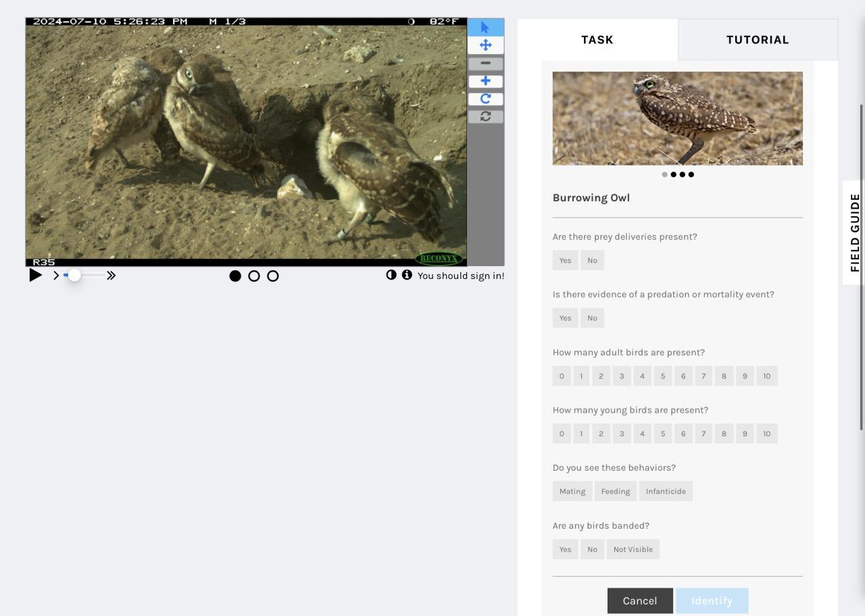865x616 pixels.
Task: Submit with the Identify button
Action: (712, 601)
